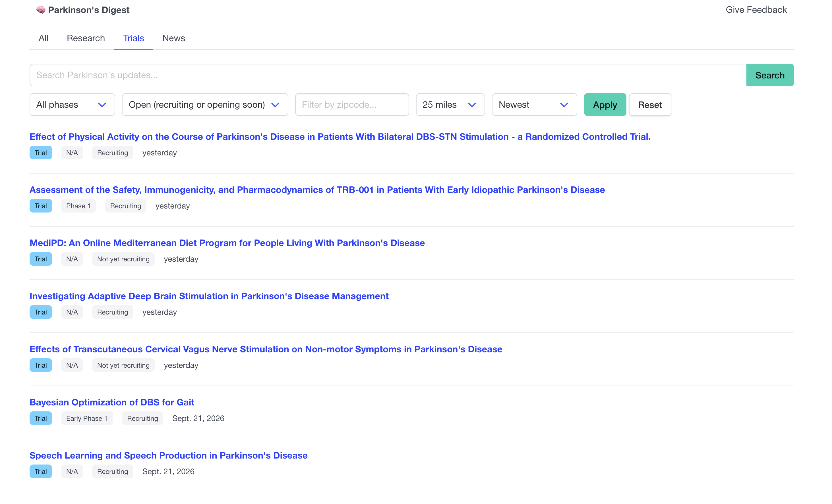This screenshot has height=504, width=832.
Task: Switch to the All tab
Action: pyautogui.click(x=44, y=38)
